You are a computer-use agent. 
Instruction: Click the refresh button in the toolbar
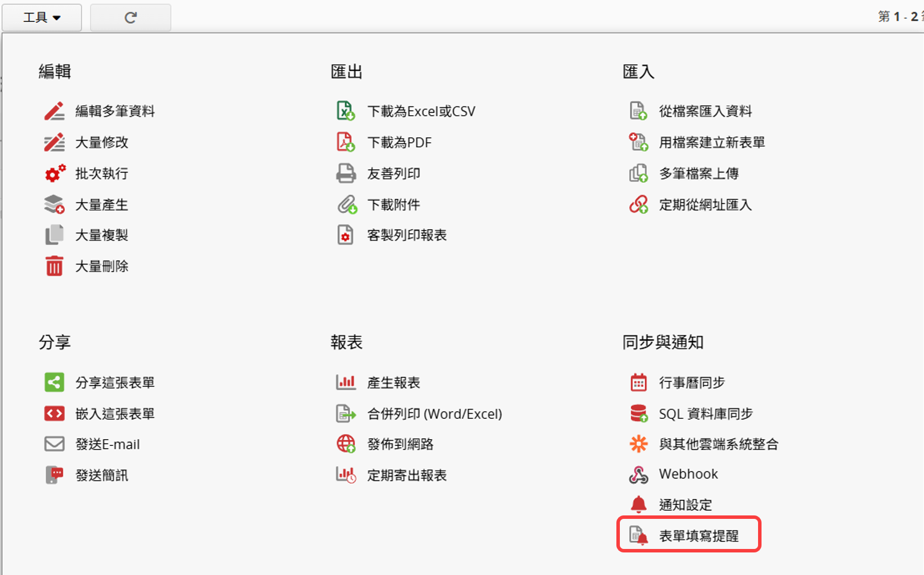tap(131, 17)
